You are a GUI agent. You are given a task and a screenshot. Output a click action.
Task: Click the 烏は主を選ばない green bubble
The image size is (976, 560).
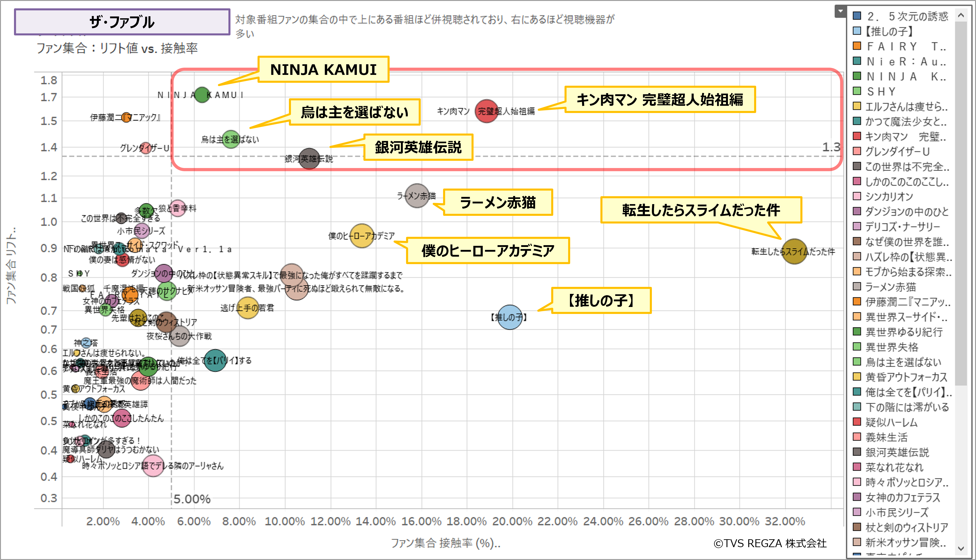click(x=230, y=139)
